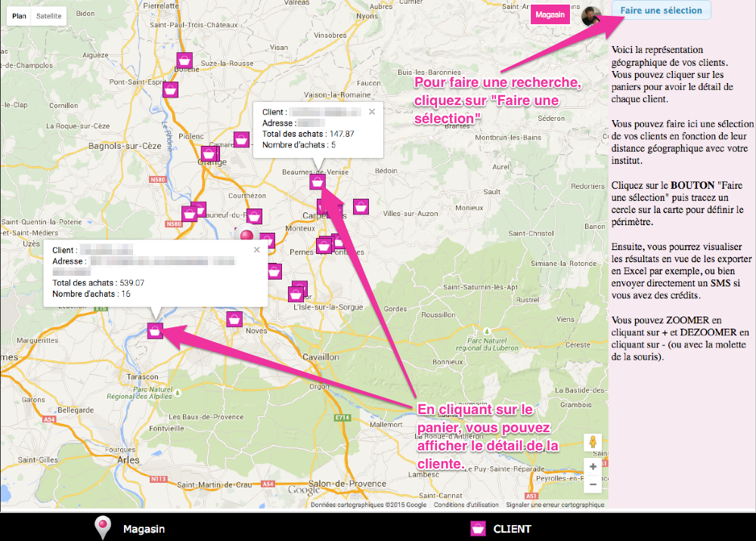Click the basket marker left of Villes-sur-Auzon

point(361,206)
